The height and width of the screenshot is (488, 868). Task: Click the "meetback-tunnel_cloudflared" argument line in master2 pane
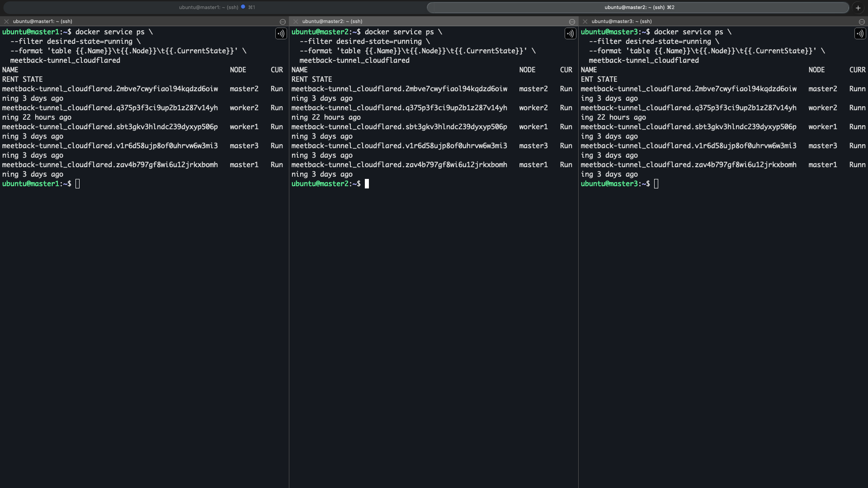pos(354,61)
